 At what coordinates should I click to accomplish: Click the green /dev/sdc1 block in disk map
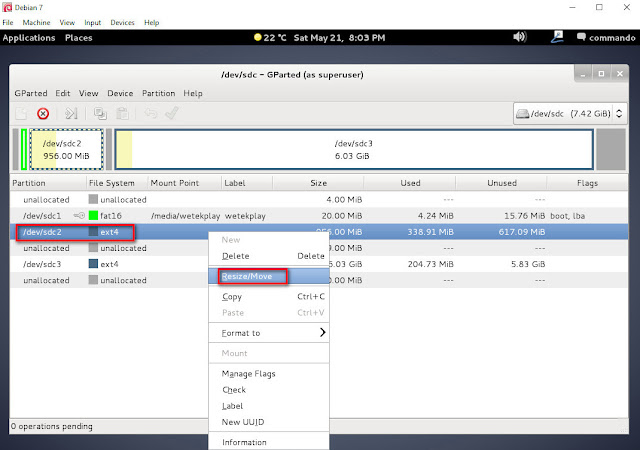click(x=24, y=149)
